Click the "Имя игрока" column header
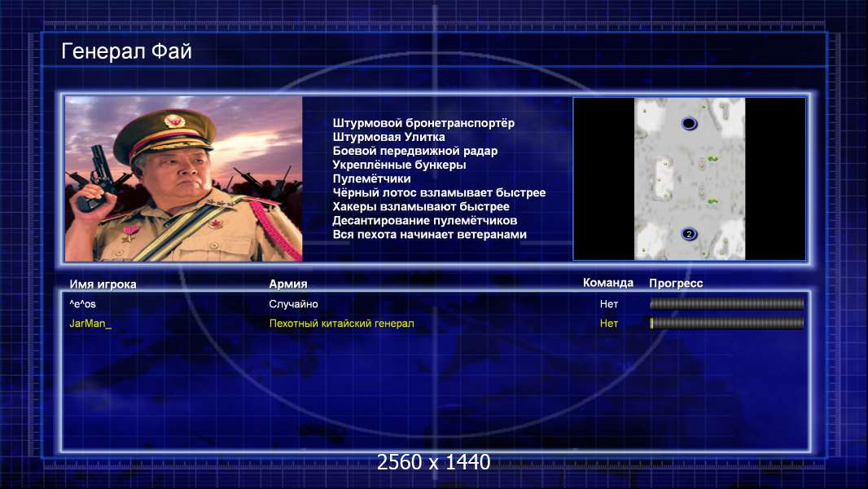Viewport: 868px width, 489px height. click(x=103, y=284)
